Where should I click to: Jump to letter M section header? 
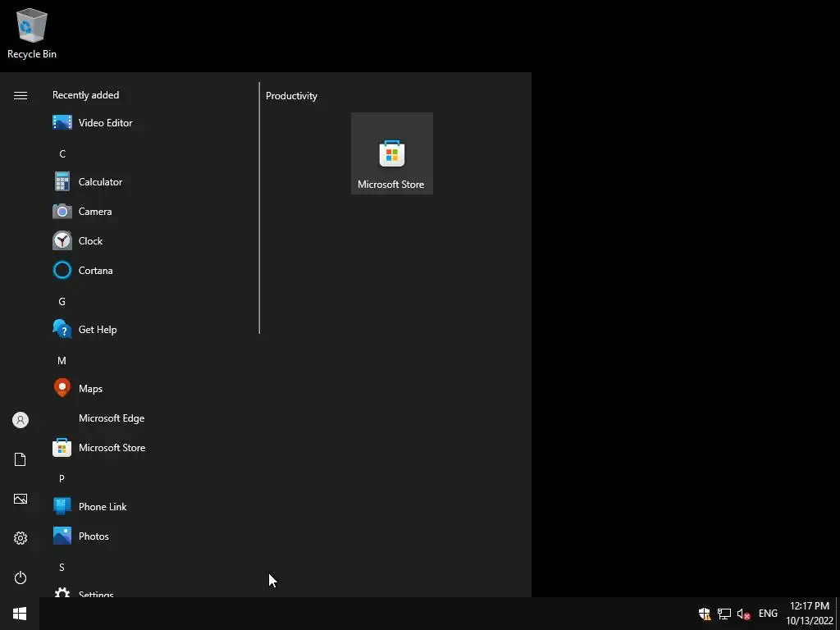coord(62,361)
